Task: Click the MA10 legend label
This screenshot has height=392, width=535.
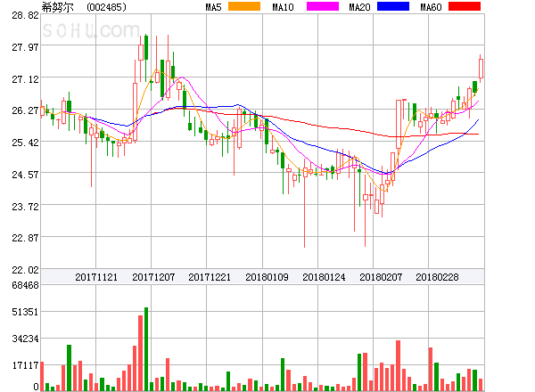Action: pyautogui.click(x=283, y=7)
